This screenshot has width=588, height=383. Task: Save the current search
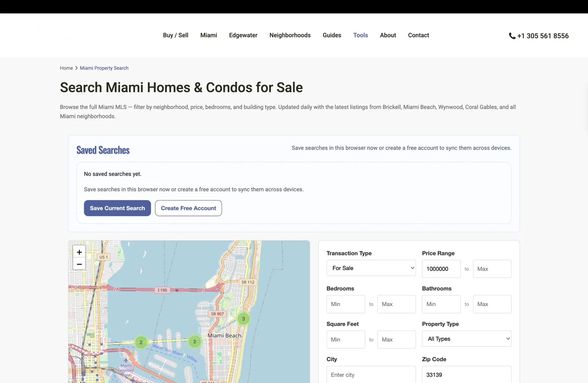click(117, 208)
